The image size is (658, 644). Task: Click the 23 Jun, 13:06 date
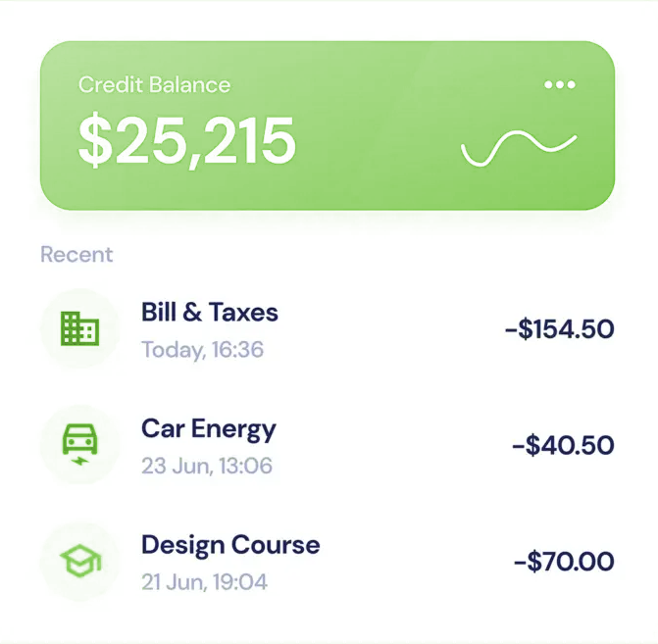coord(206,466)
